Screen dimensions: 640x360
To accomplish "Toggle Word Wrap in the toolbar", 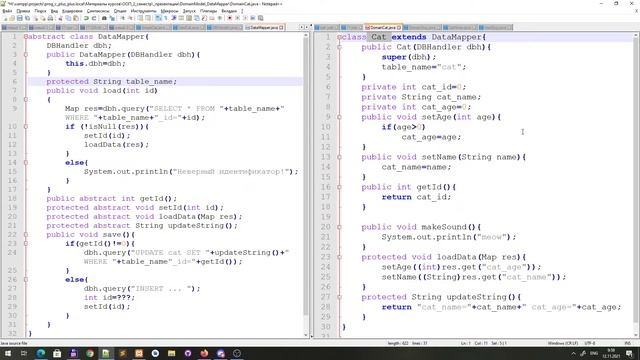I will point(158,18).
